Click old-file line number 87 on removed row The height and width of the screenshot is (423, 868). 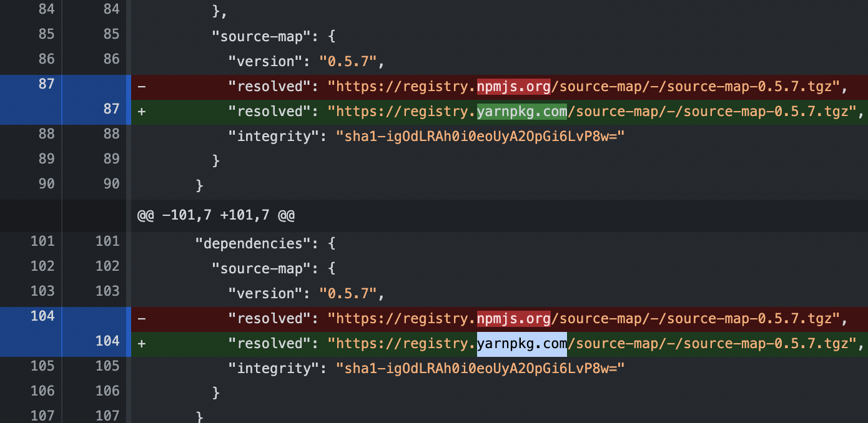tap(46, 84)
